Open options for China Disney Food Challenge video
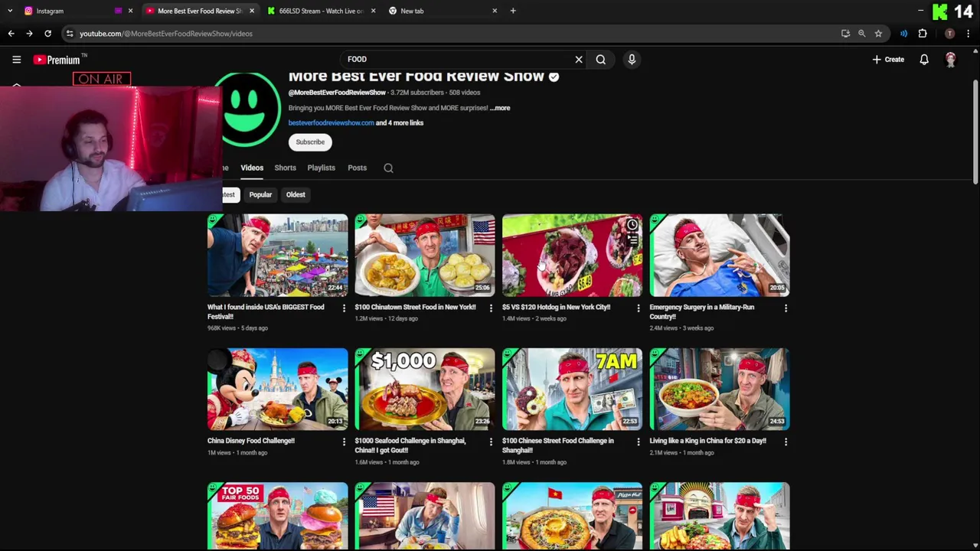The width and height of the screenshot is (980, 551). (x=343, y=442)
